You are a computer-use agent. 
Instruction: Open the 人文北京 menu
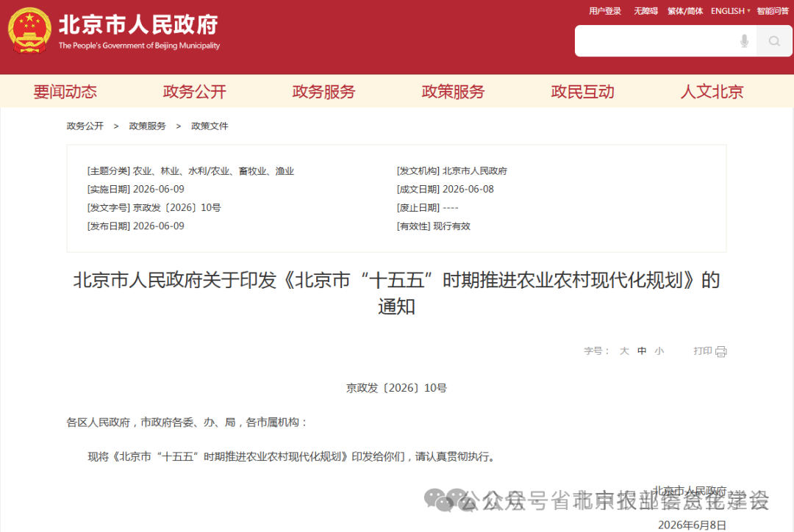[x=712, y=92]
